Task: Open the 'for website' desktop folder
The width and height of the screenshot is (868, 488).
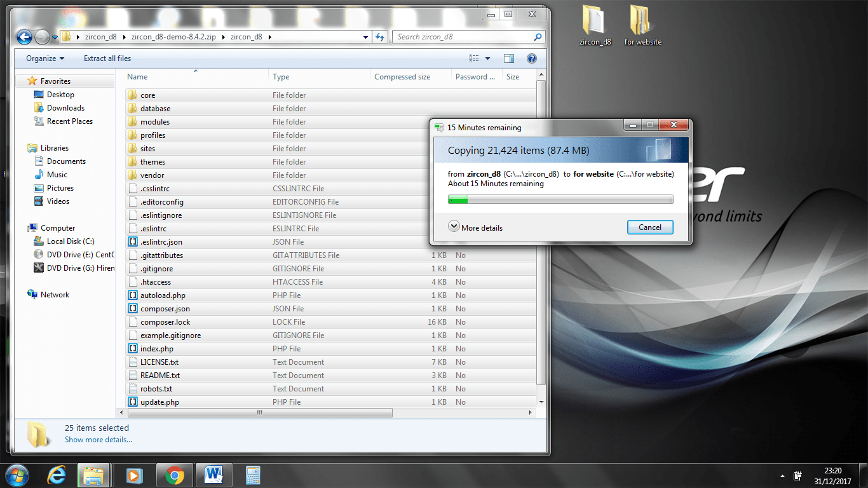Action: (642, 25)
